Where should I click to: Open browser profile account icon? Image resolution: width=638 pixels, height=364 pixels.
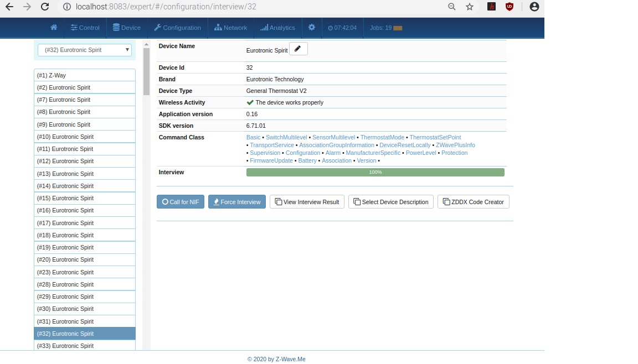click(534, 7)
